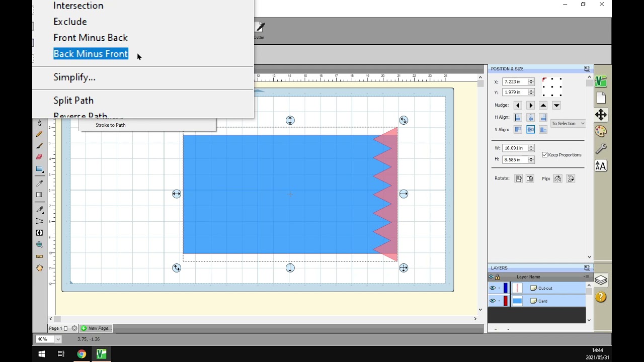Rotate selection counterclockwise
Screen dimensions: 644x362
click(518, 178)
